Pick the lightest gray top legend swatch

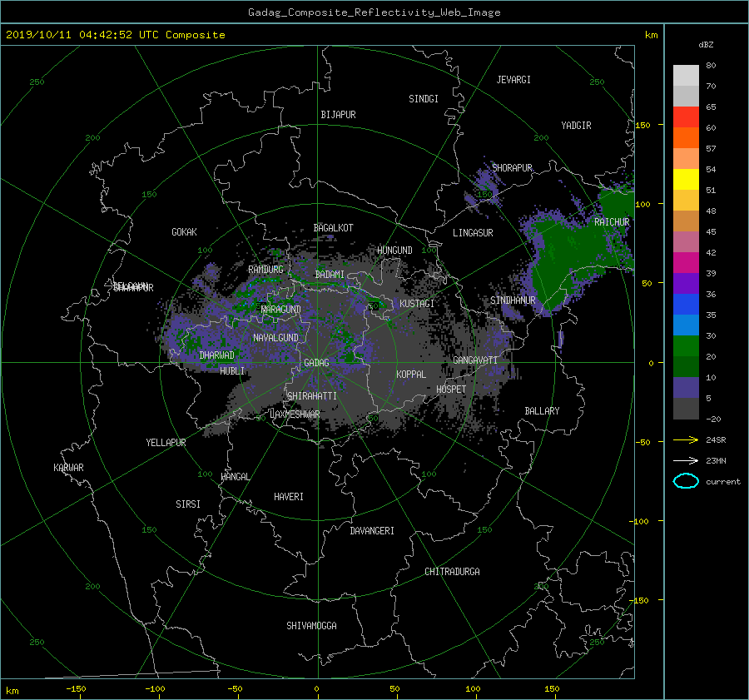(686, 75)
